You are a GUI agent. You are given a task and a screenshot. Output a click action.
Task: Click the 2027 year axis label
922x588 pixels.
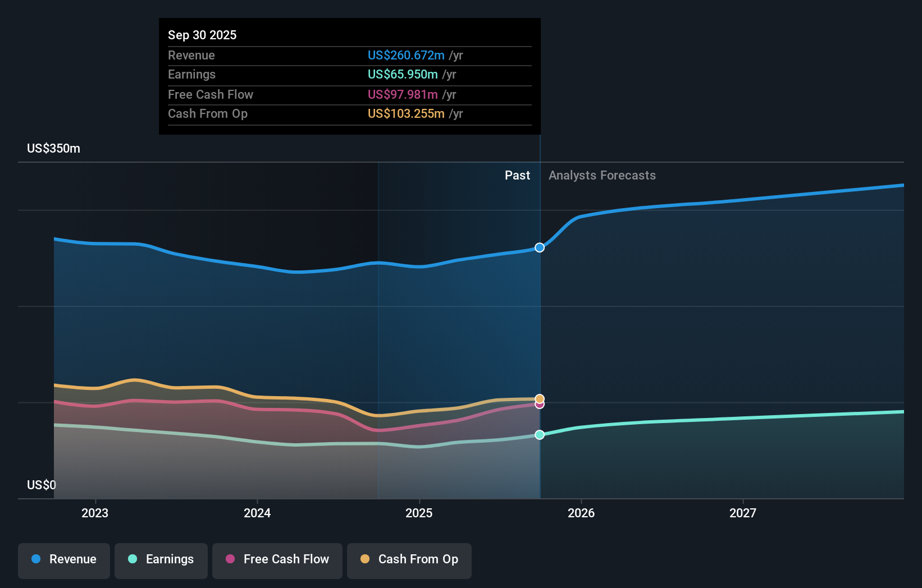click(x=743, y=512)
